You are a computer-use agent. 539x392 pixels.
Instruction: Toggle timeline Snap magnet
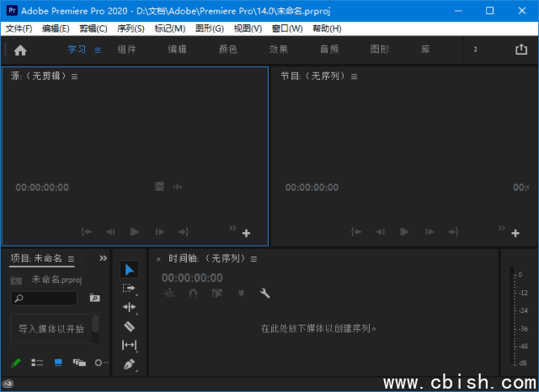(x=193, y=293)
